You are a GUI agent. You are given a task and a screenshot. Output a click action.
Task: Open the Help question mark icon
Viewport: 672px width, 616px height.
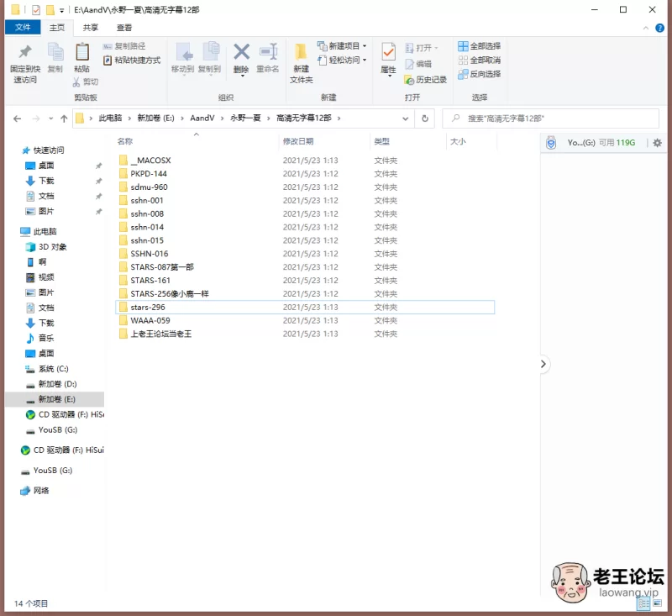[659, 29]
